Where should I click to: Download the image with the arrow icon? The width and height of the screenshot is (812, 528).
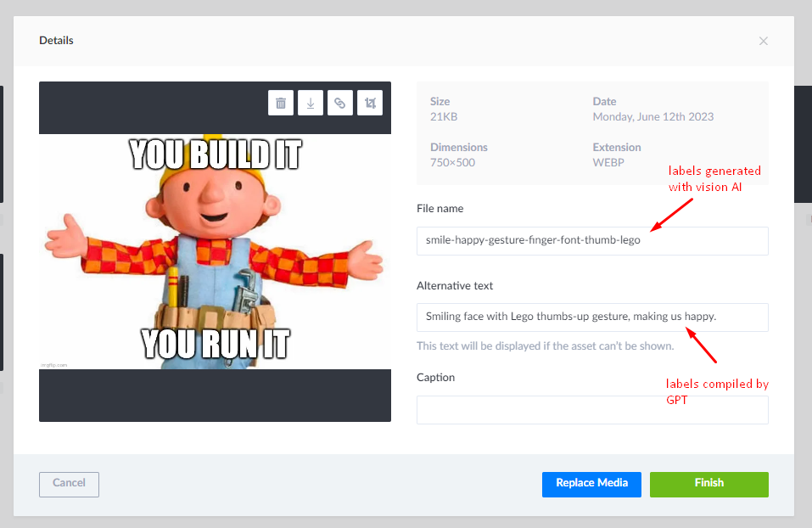click(x=311, y=103)
